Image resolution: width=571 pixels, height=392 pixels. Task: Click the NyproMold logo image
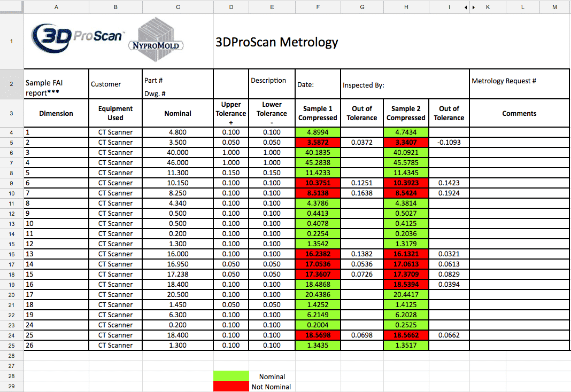(x=156, y=40)
